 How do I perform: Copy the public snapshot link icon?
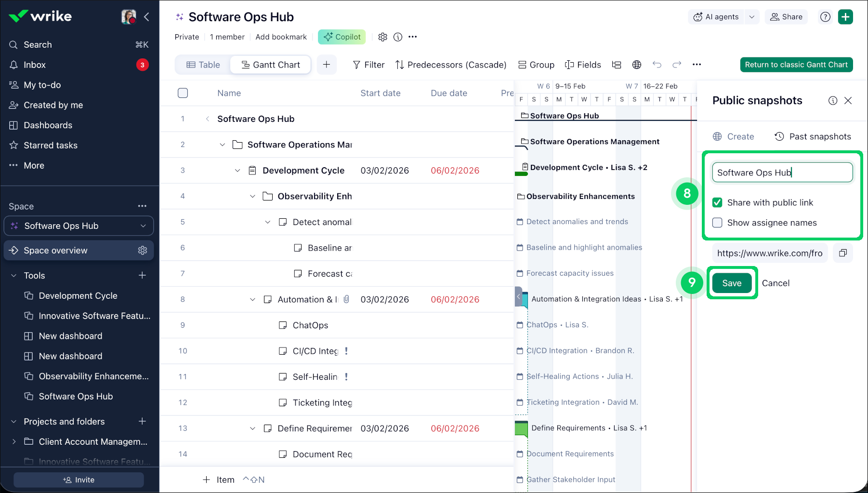click(842, 253)
